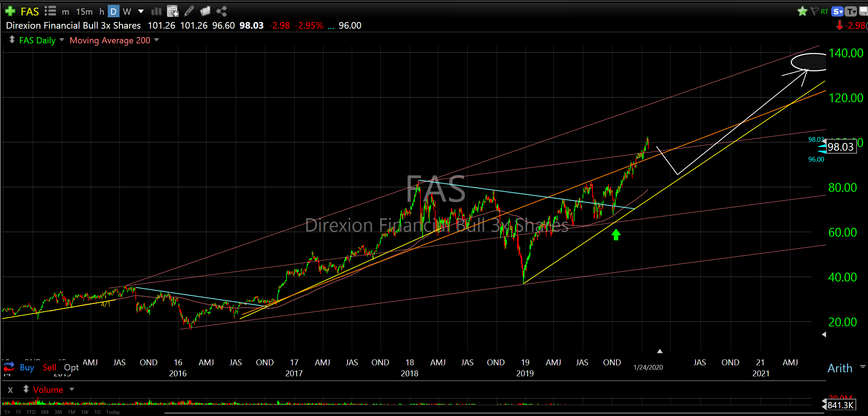Open the chart templates folder icon
Image resolution: width=868 pixels, height=416 pixels.
pos(205,11)
